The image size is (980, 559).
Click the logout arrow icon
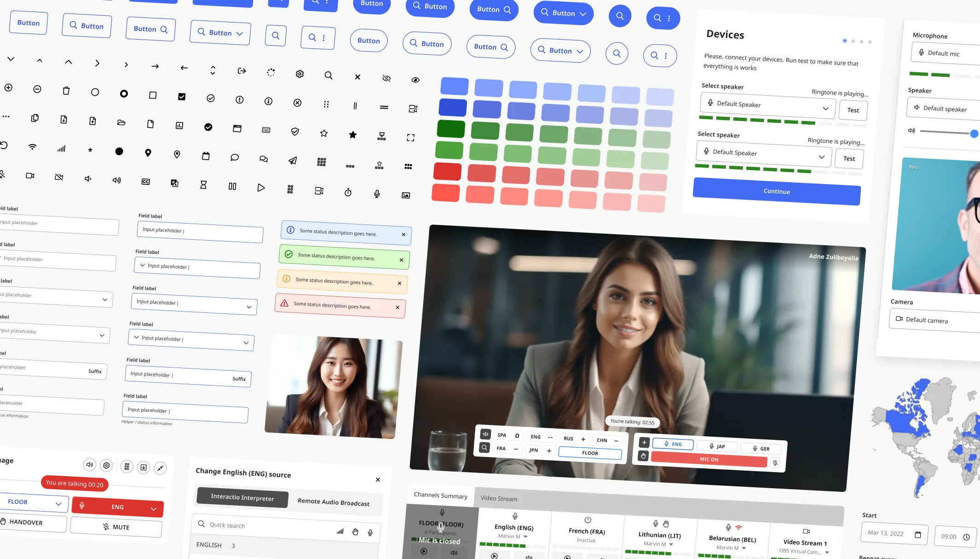[242, 71]
